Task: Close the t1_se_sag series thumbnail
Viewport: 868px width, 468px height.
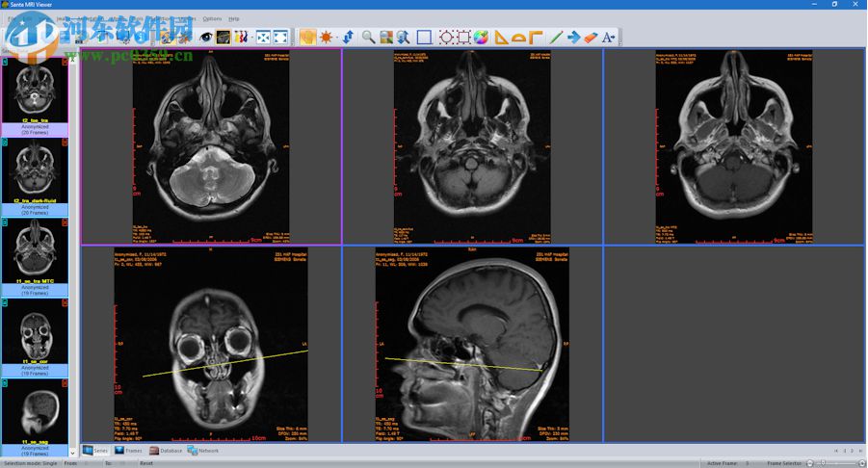Action: point(65,383)
